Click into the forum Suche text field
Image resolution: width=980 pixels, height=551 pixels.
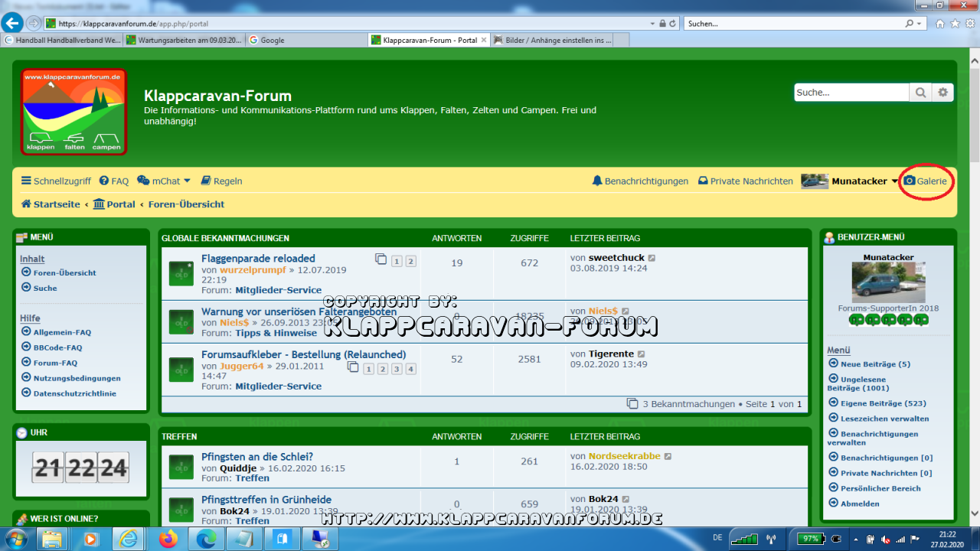851,93
